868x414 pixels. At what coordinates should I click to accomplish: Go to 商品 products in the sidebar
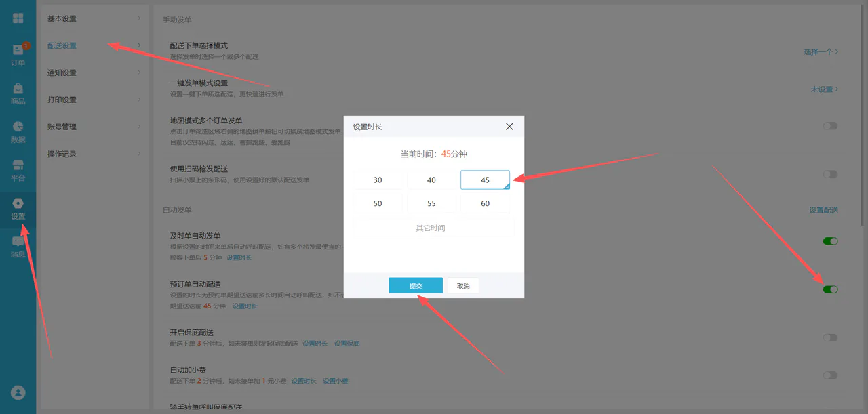pos(18,94)
